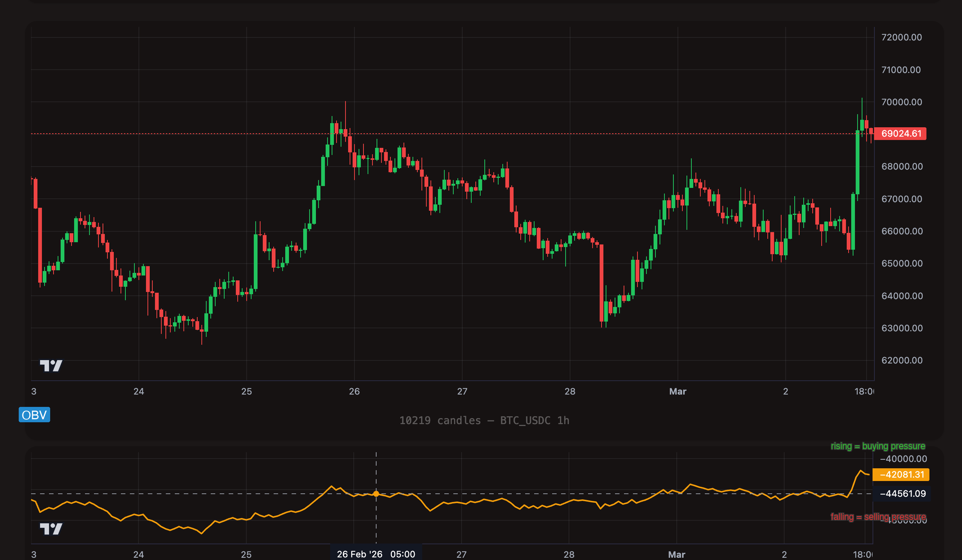Click the red last-price tag showing 69024.61
Screen dimensions: 962x560
[901, 134]
